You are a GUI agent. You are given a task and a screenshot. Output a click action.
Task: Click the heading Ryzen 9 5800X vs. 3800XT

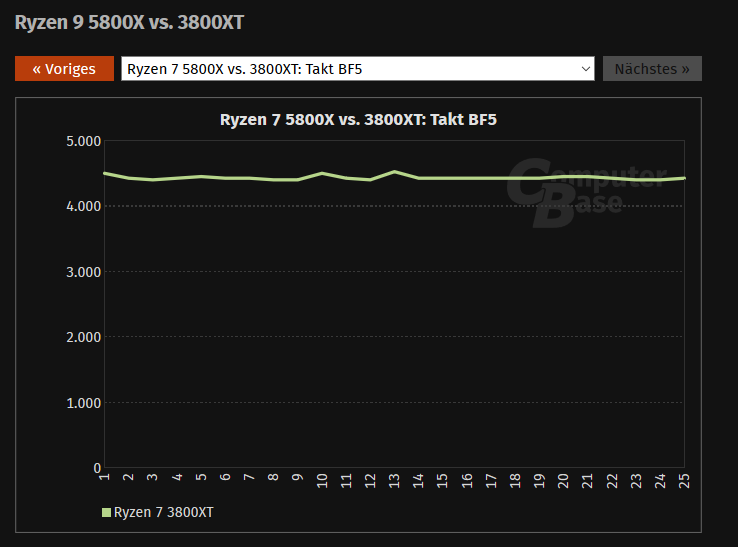coord(129,23)
